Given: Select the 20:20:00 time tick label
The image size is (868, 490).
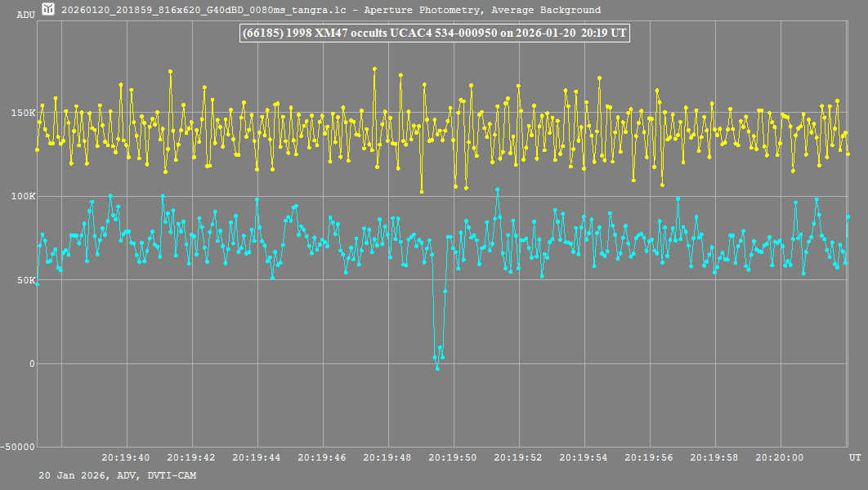Looking at the screenshot, I should 780,458.
